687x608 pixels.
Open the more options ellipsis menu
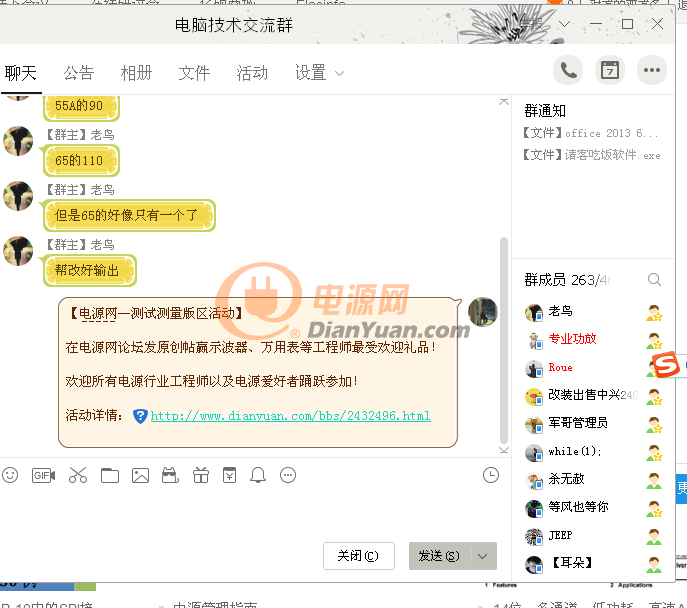(x=652, y=70)
